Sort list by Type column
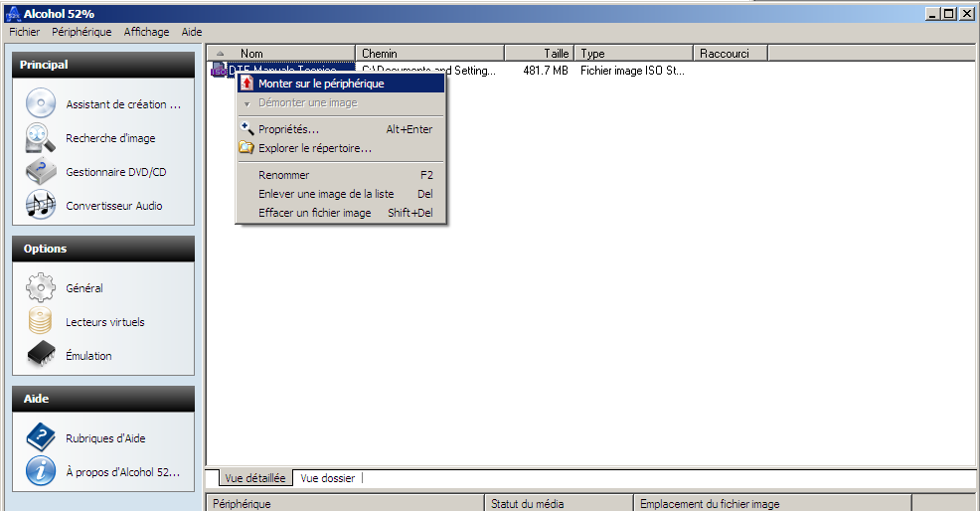980x511 pixels. 634,53
